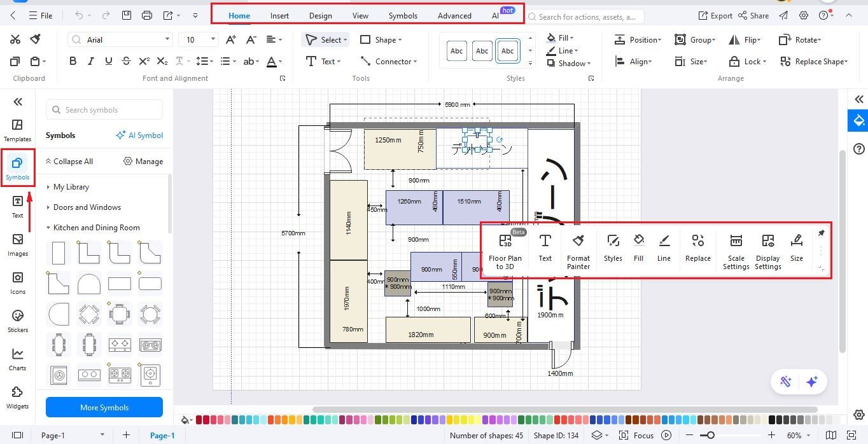Open the Charts panel in the sidebar
This screenshot has width=868, height=444.
(x=17, y=359)
